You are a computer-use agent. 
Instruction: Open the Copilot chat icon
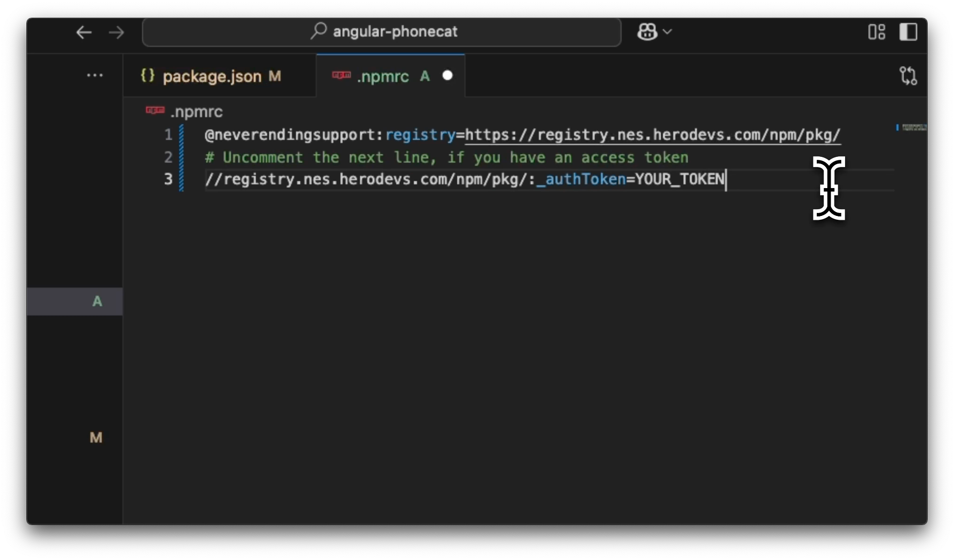coord(647,32)
